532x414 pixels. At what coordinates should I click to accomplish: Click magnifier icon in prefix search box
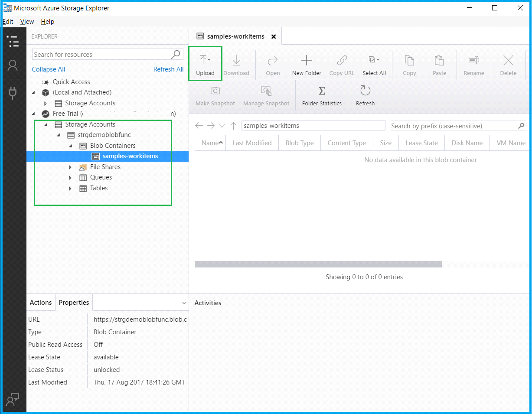click(522, 126)
